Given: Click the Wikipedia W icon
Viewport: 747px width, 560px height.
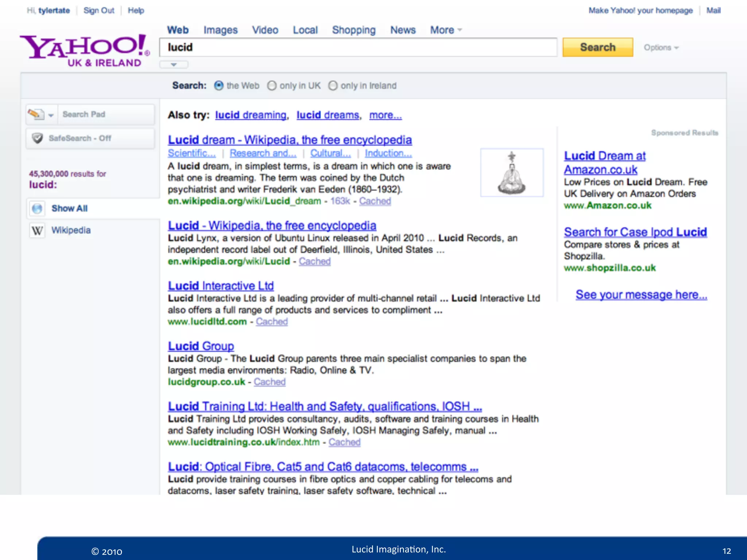Looking at the screenshot, I should 37,230.
